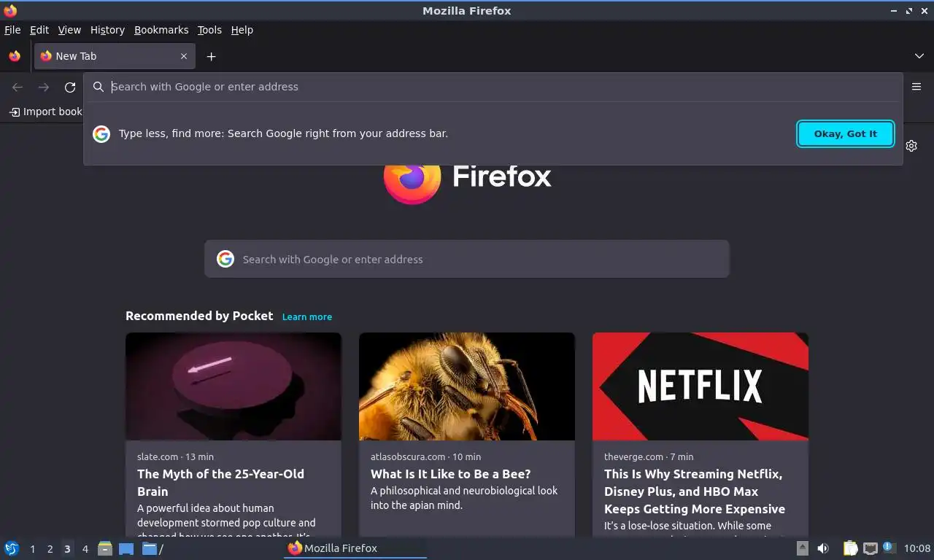
Task: Click the forward arrow button
Action: (44, 87)
